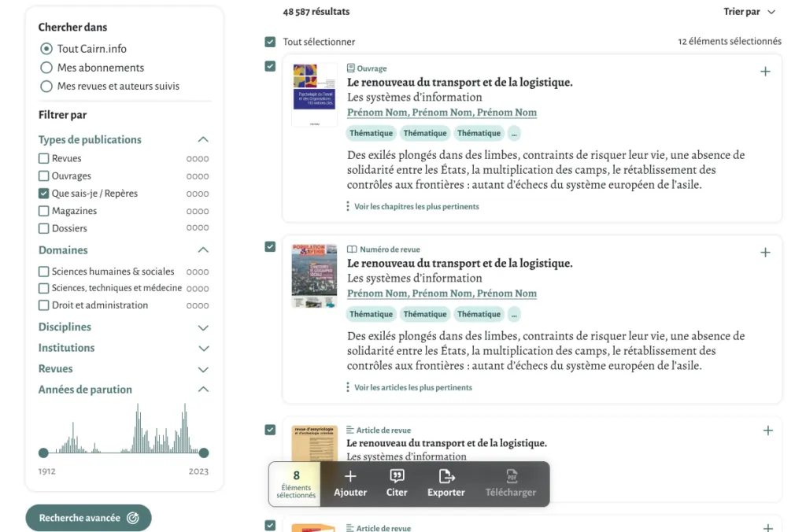
Task: Collapse the 'Types de publications' section
Action: [x=203, y=140]
